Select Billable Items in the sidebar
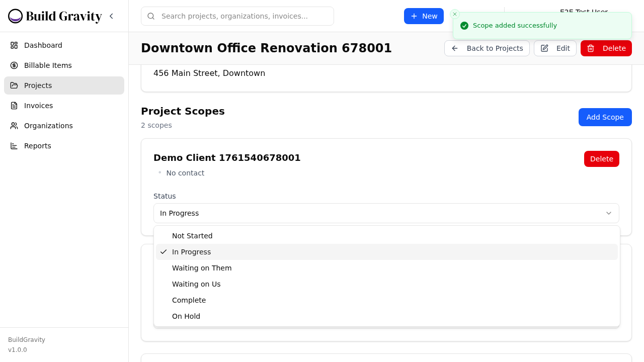Screen dimensions: 644x362 coord(48,65)
